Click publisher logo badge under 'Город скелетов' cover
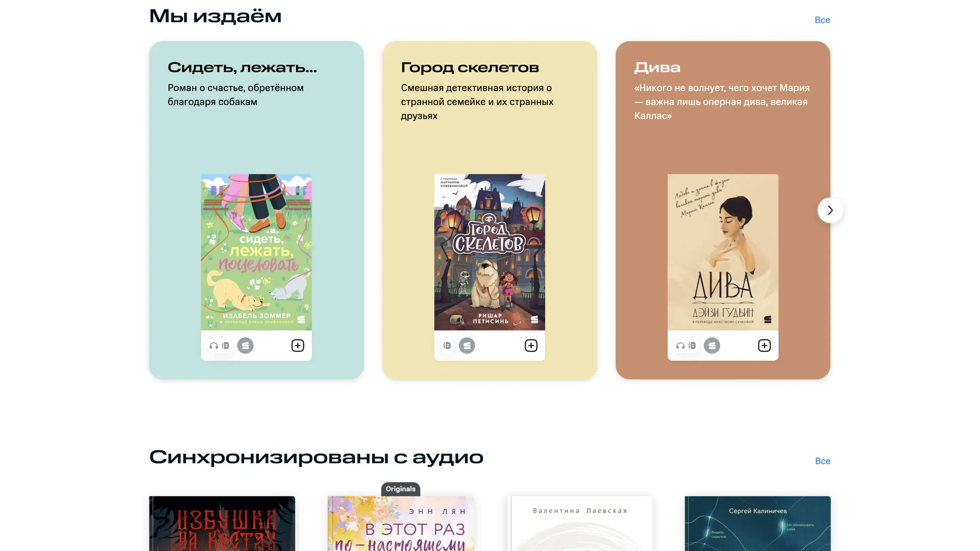980x551 pixels. (467, 345)
